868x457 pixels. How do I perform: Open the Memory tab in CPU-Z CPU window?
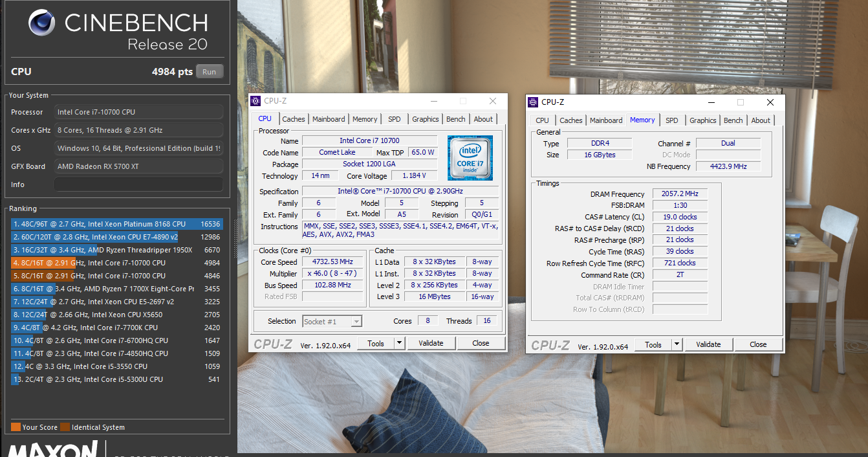(365, 119)
